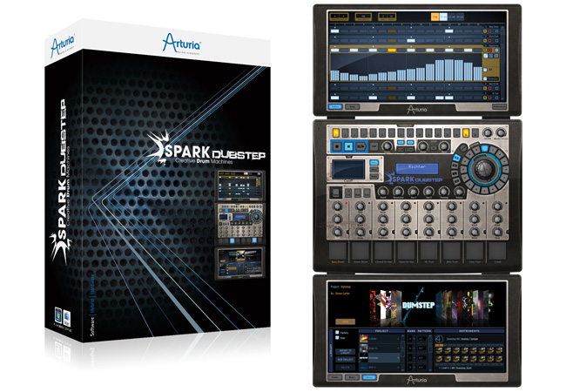Click the New Project button in library

click(345, 360)
